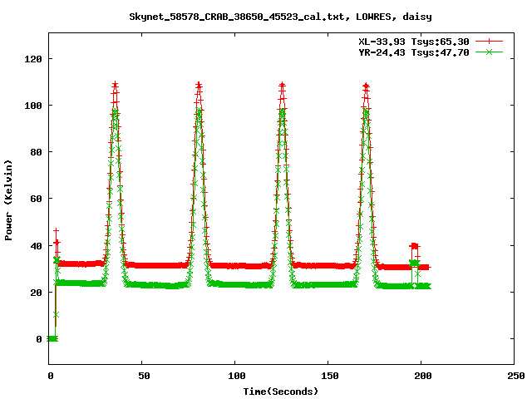Click the y-axis tick label 120

[x=33, y=59]
